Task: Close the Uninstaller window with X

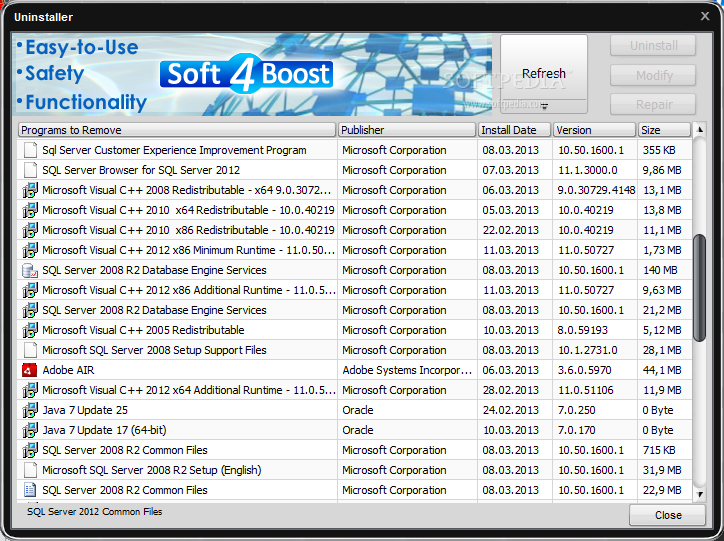Action: (705, 16)
